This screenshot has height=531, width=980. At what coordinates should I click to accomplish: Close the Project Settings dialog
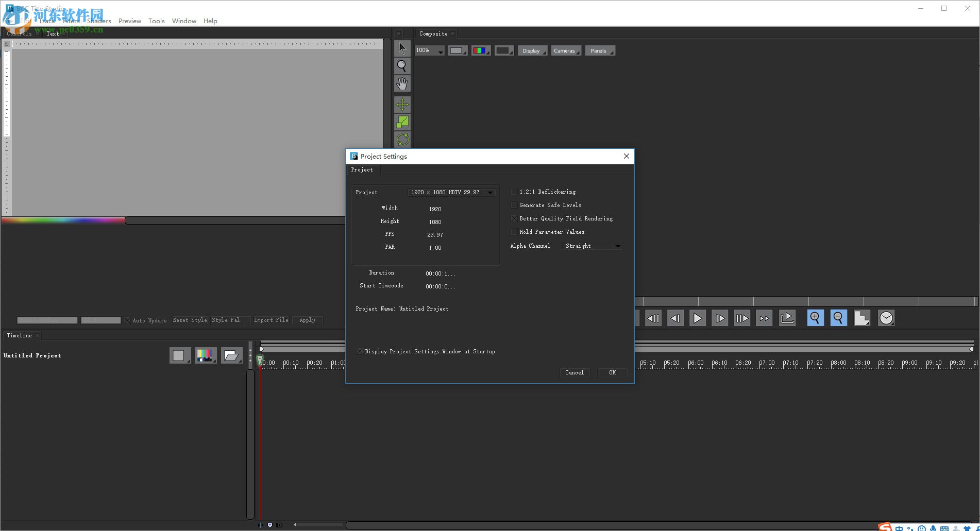626,156
